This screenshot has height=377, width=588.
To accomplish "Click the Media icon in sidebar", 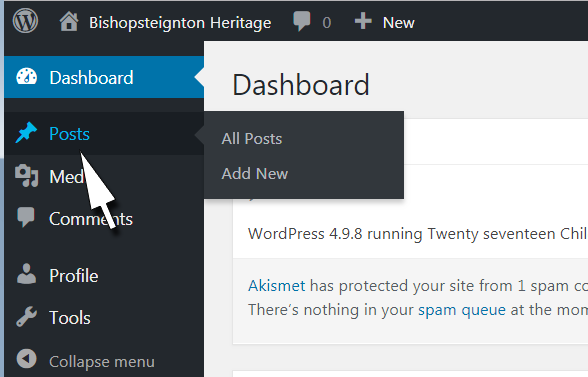I will pyautogui.click(x=27, y=175).
